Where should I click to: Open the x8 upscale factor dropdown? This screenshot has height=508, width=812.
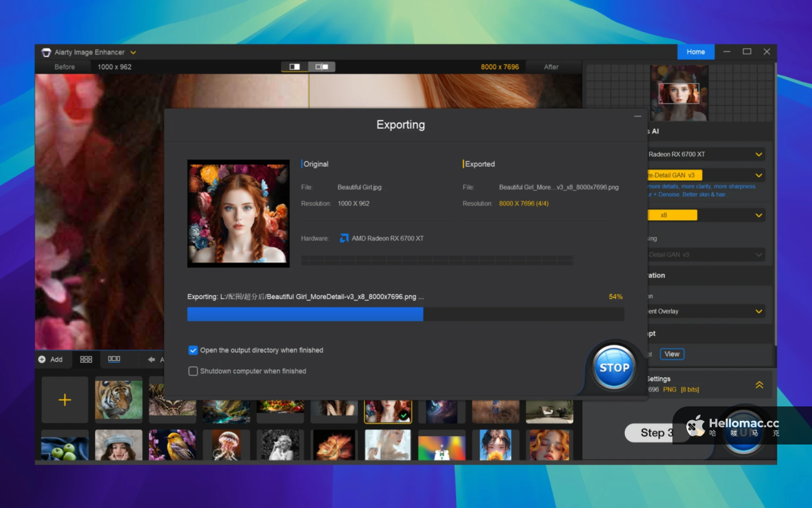(x=759, y=215)
